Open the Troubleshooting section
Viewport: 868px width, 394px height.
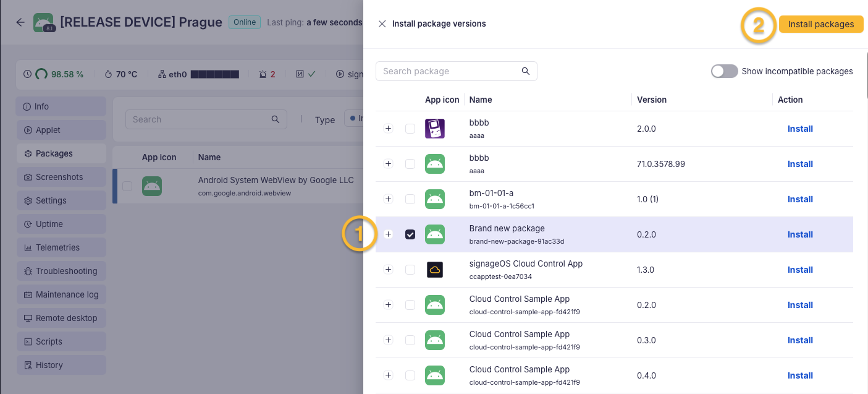(x=61, y=271)
